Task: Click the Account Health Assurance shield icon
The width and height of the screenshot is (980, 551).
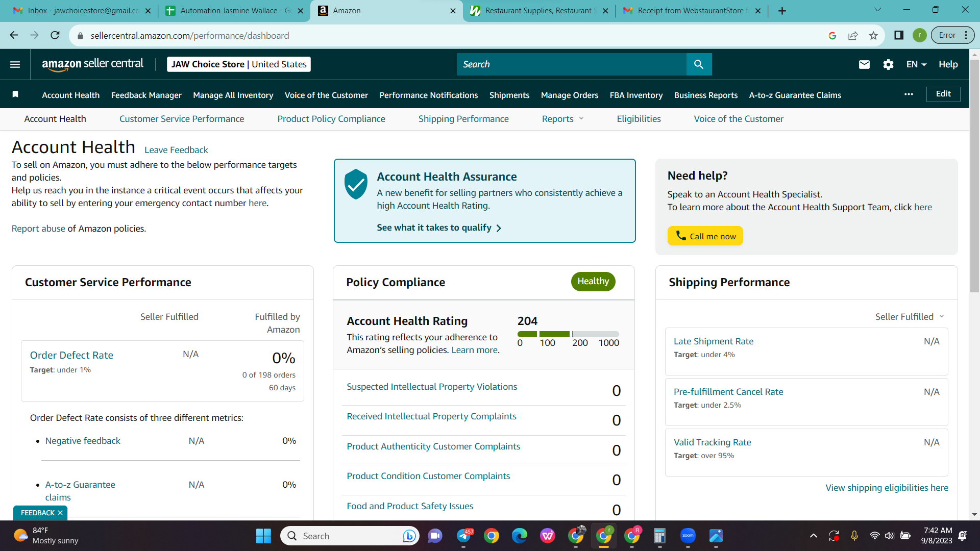Action: click(x=356, y=184)
